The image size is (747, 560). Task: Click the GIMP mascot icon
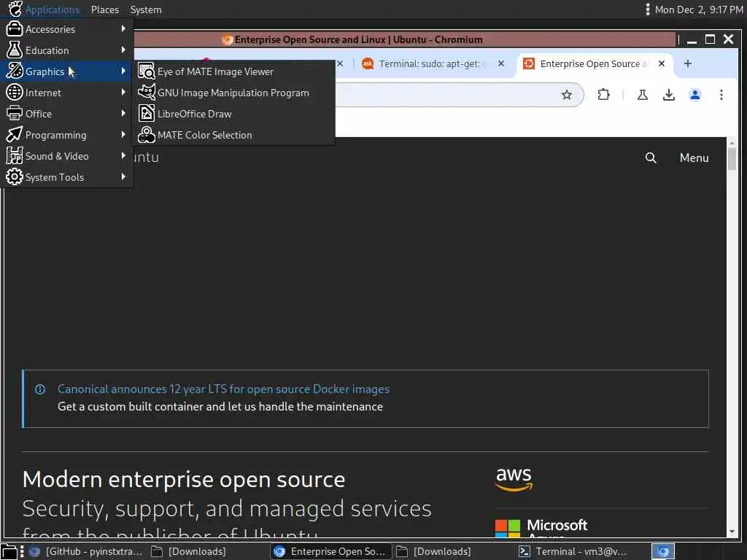click(x=146, y=93)
